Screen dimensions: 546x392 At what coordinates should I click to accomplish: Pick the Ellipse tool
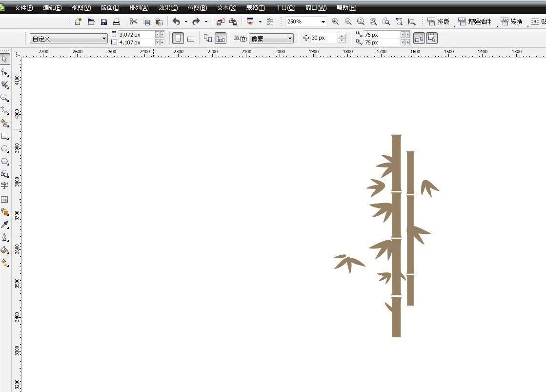tap(5, 149)
